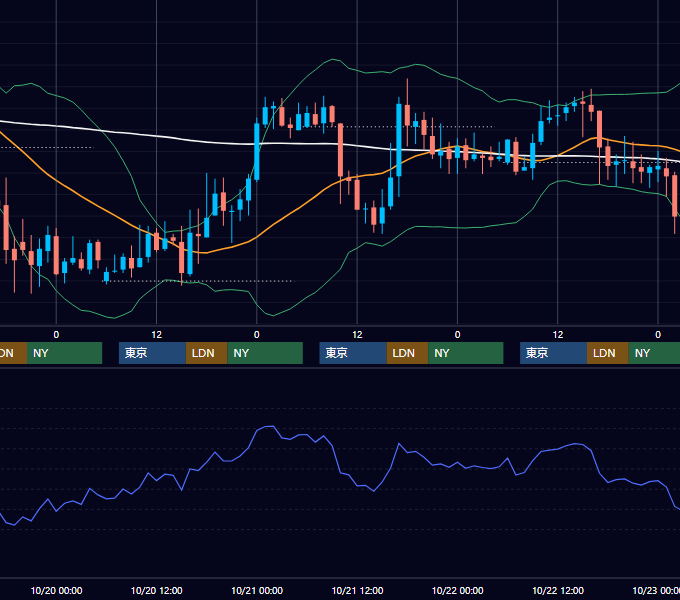This screenshot has height=600, width=680.
Task: Select the LDN session block on 10/20
Action: tap(206, 353)
